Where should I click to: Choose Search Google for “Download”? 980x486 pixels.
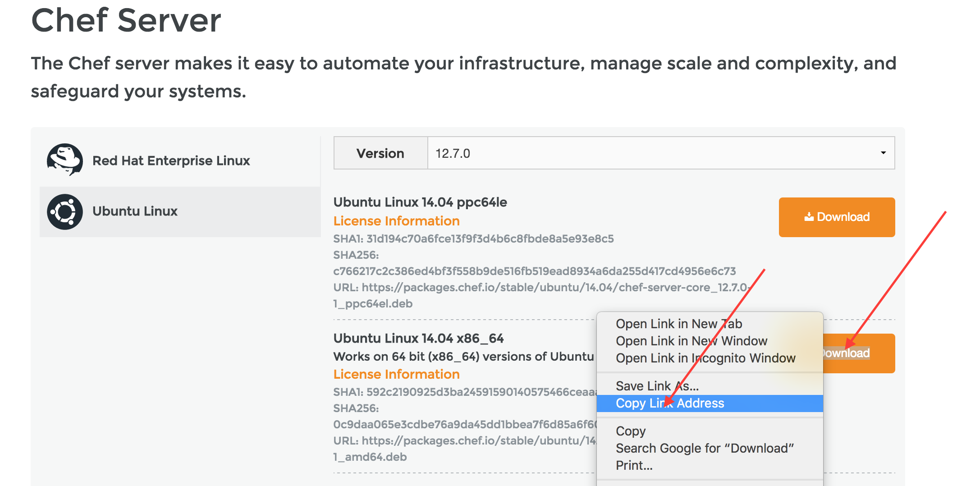[710, 448]
